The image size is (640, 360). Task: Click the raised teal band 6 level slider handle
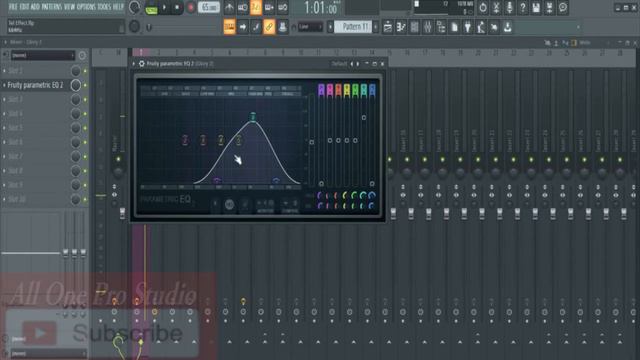pyautogui.click(x=364, y=118)
